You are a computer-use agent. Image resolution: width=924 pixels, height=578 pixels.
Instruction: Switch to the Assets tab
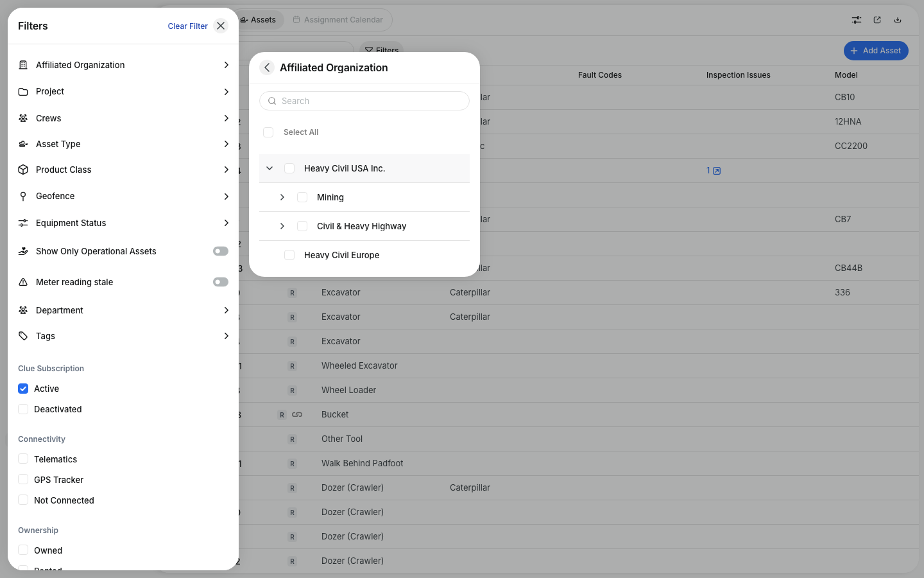point(258,20)
